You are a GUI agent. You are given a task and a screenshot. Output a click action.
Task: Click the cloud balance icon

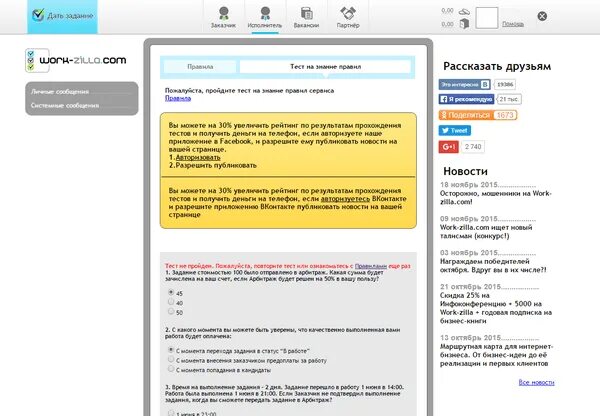(464, 11)
